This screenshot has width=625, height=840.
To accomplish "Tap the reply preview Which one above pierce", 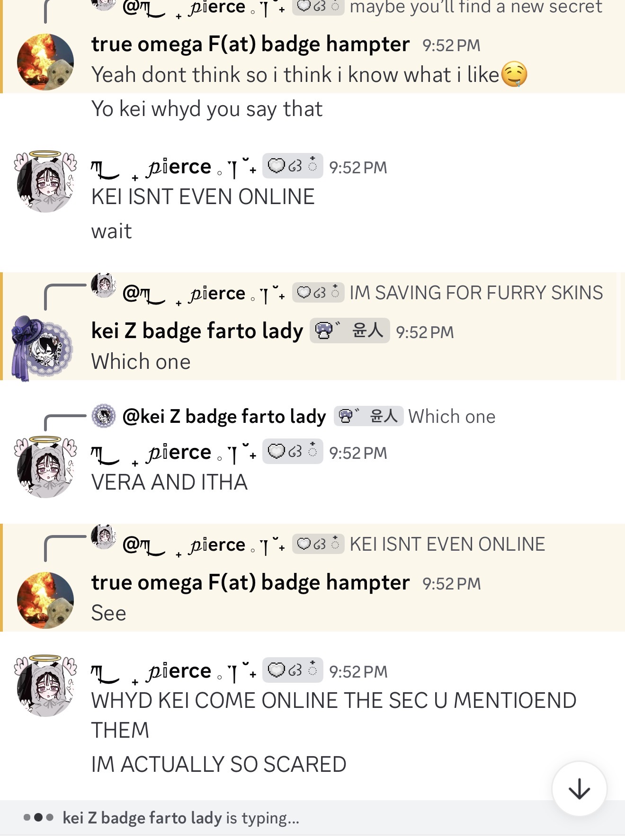I will point(452,417).
